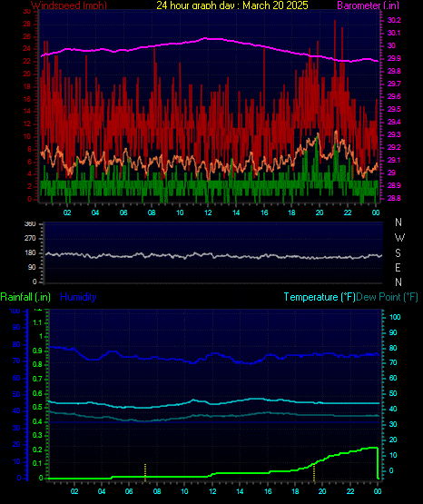Screen dimensions: 423x504
Task: Click the "N" compass letter directly above "W"
Action: (398, 222)
